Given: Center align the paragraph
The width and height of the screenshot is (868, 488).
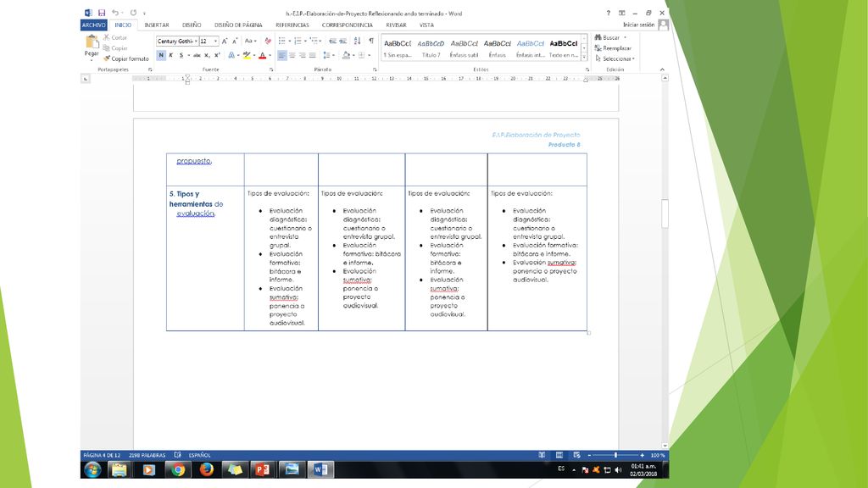Looking at the screenshot, I should (x=292, y=55).
